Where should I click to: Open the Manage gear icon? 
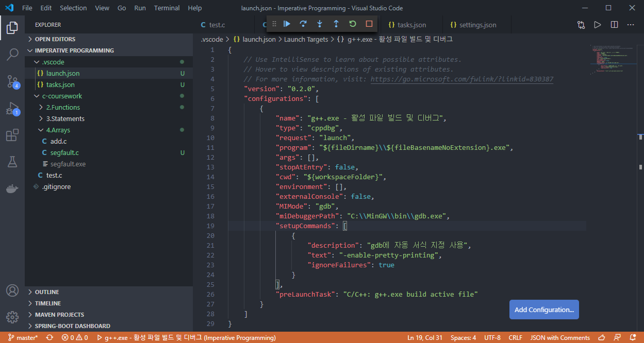[12, 317]
